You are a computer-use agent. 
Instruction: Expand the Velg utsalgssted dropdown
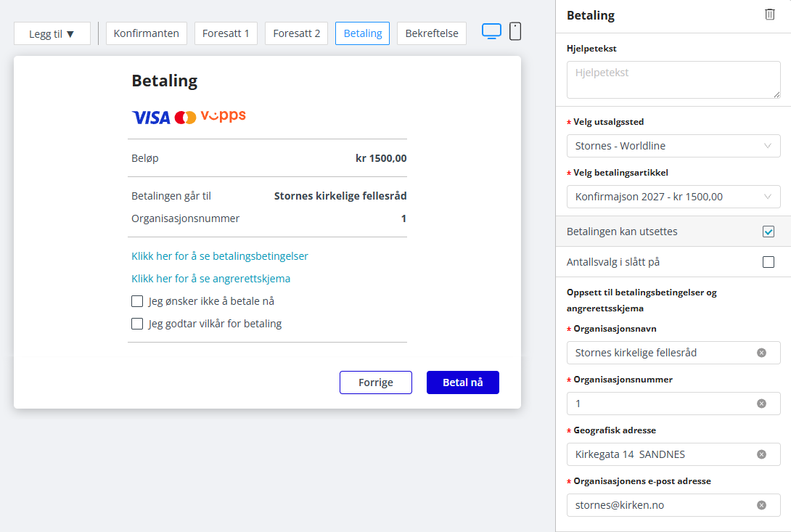point(673,146)
